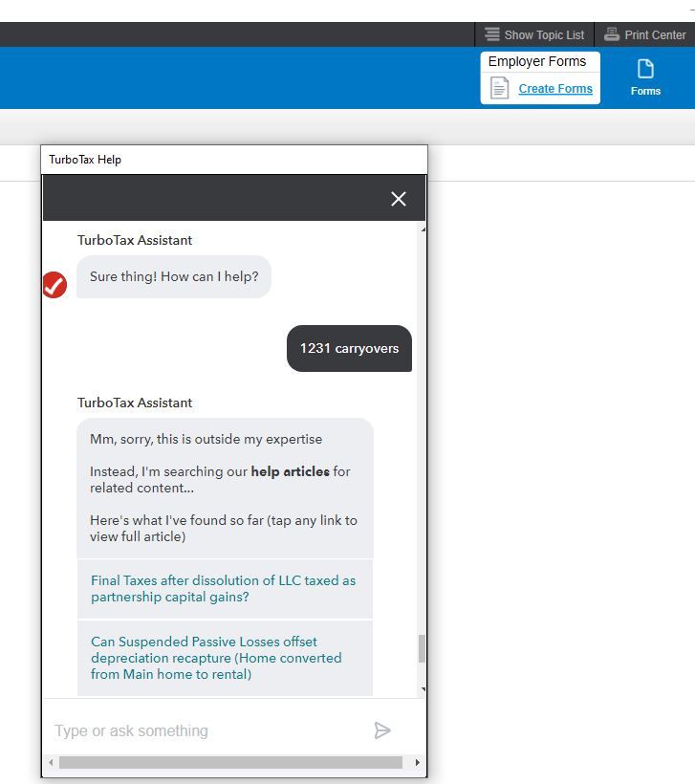Click the chat scroll up arrow

click(x=423, y=229)
